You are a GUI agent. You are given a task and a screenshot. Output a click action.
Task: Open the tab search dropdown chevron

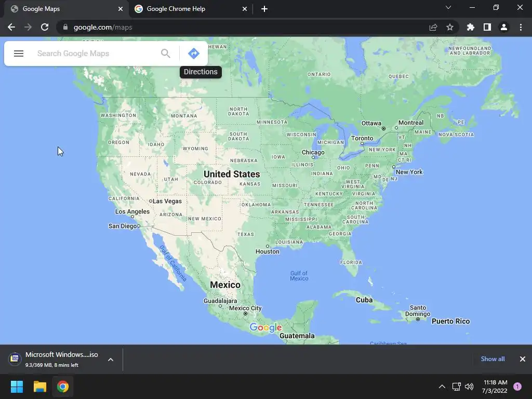(x=448, y=7)
